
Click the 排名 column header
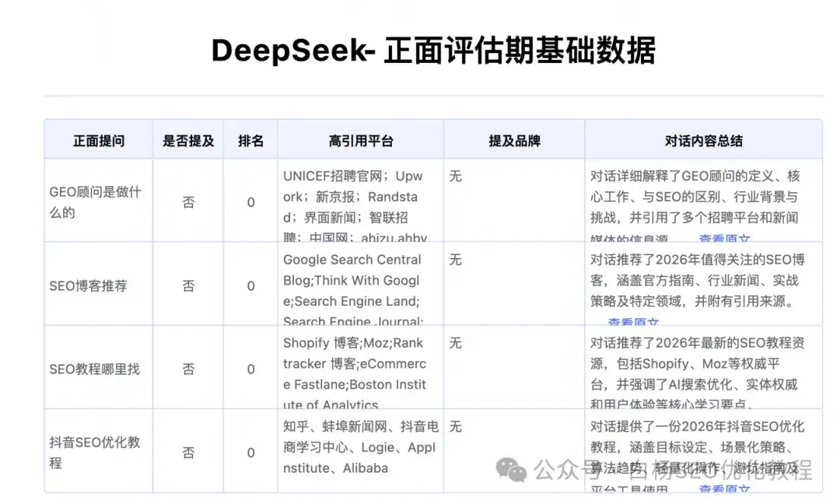[x=250, y=141]
